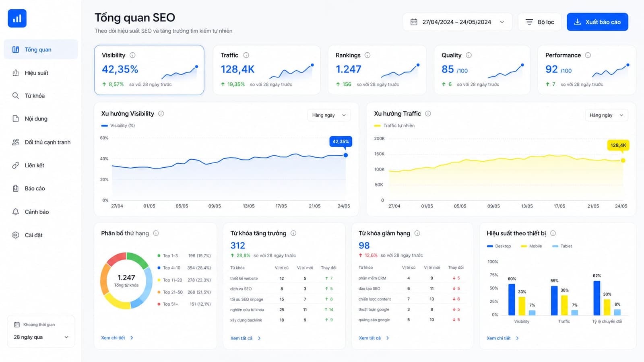The width and height of the screenshot is (644, 362).
Task: Click info icon beside Phân bố thứ hạng
Action: point(156,233)
